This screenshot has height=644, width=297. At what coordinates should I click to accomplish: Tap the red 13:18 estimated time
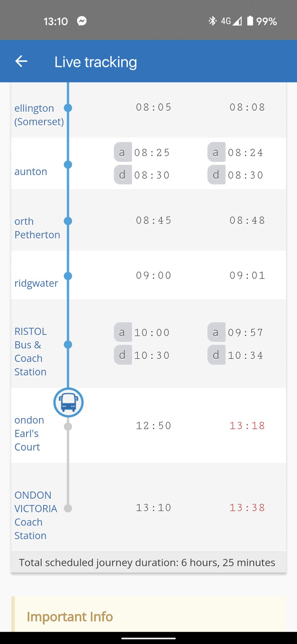(x=247, y=426)
